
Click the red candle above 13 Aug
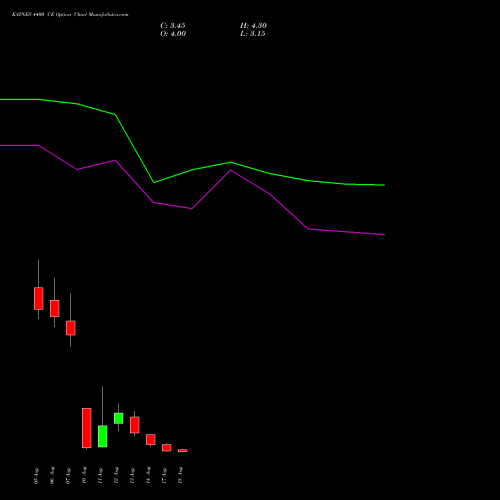(135, 425)
